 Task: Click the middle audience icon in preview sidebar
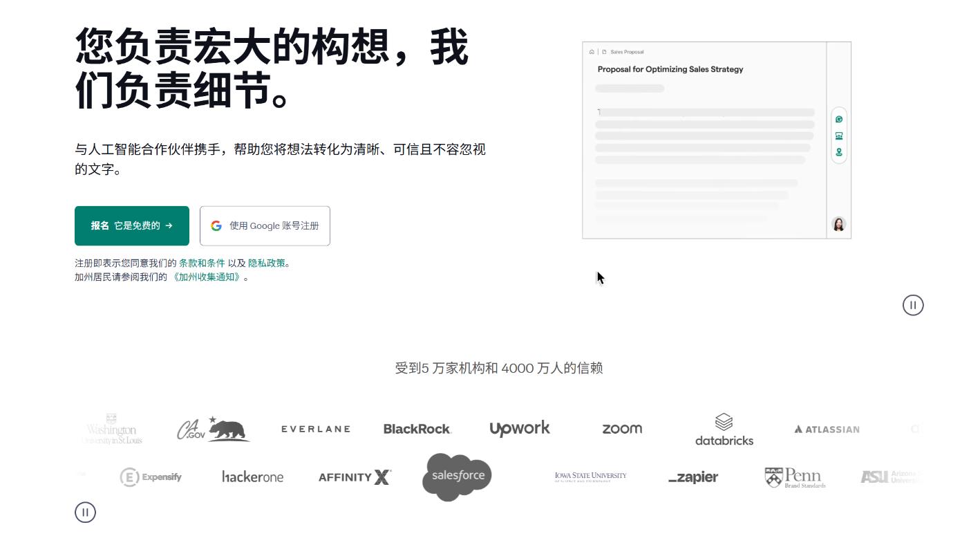click(x=839, y=136)
